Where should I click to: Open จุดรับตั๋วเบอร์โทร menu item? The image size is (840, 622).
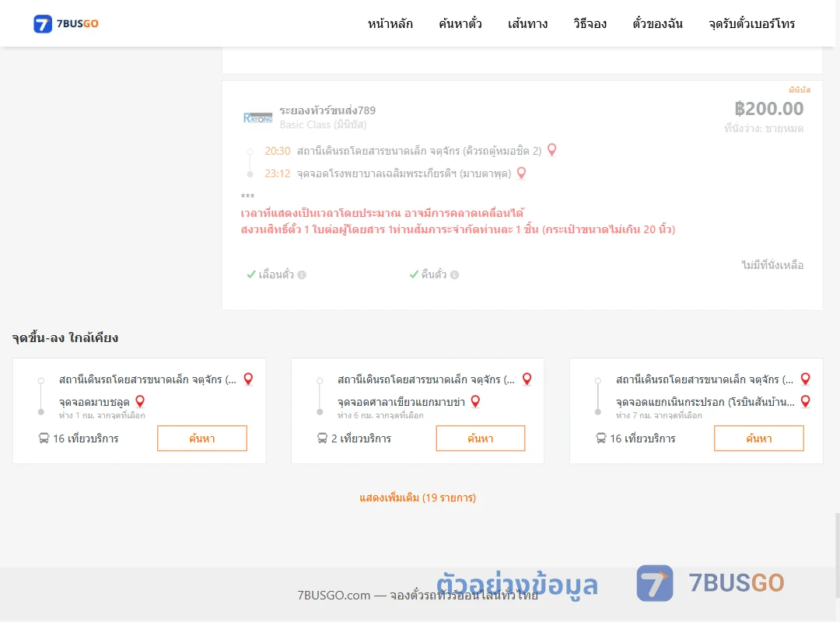tap(751, 23)
